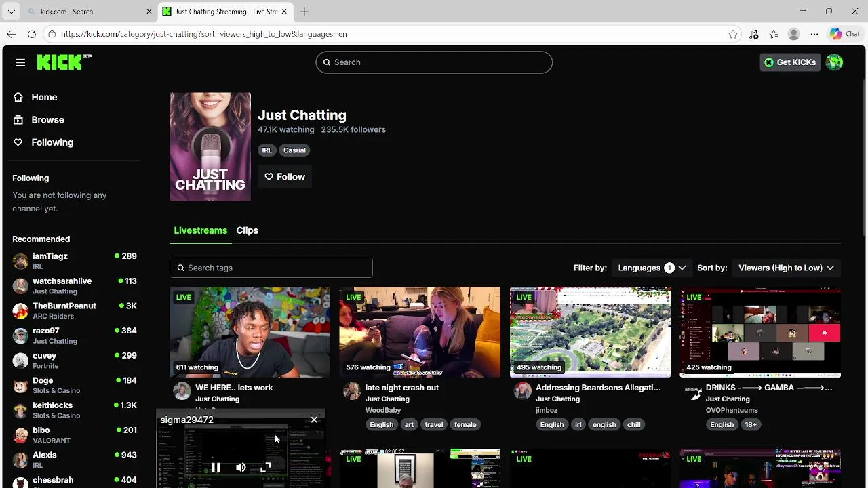Open browser Settings and more menu
The height and width of the screenshot is (488, 868).
pyautogui.click(x=814, y=34)
